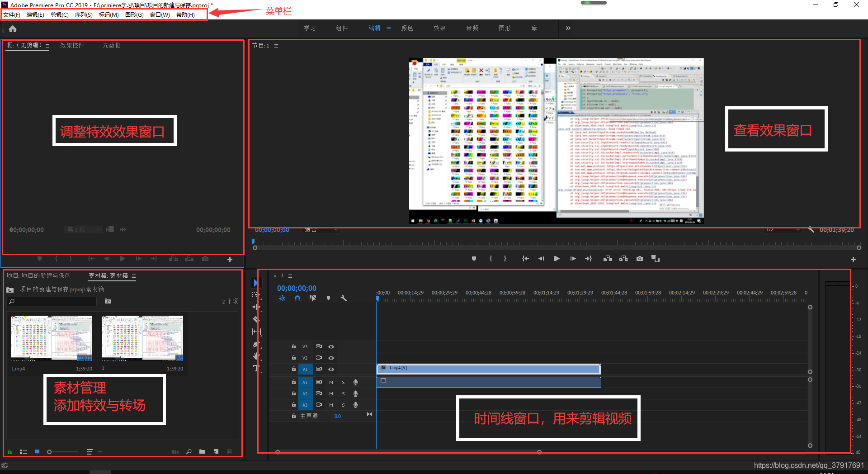Select the Pen tool
Image resolution: width=868 pixels, height=474 pixels.
[256, 344]
